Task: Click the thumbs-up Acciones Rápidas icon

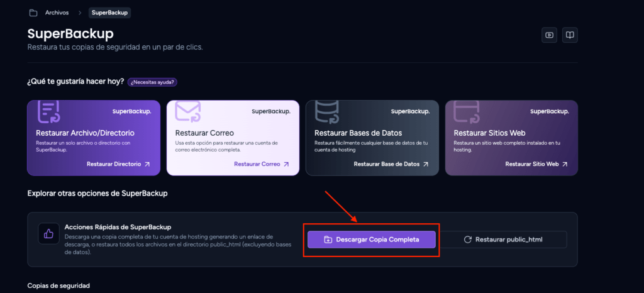Action: [48, 233]
